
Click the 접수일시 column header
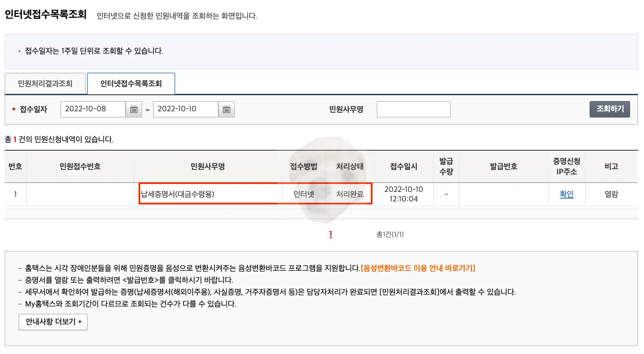(x=403, y=167)
